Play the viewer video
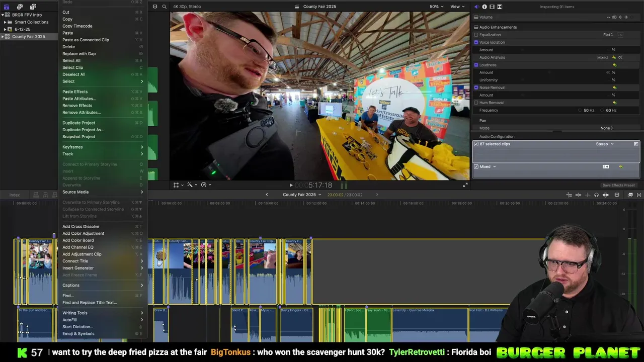 [x=291, y=185]
